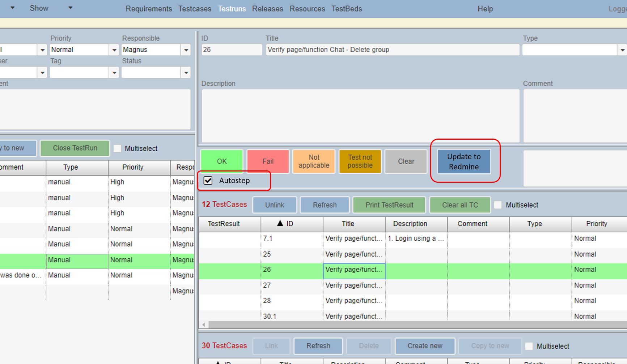Open the Help menu
The width and height of the screenshot is (627, 364).
[x=485, y=9]
